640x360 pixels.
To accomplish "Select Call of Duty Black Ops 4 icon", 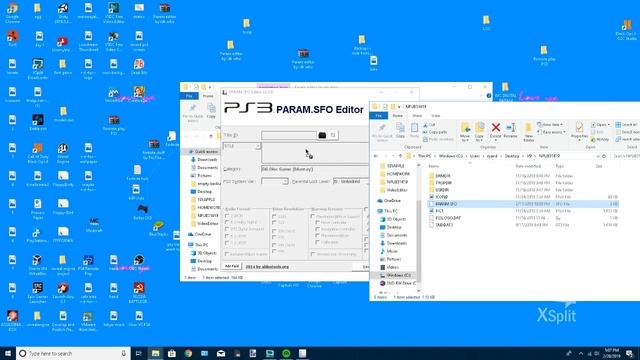I will pos(38,153).
